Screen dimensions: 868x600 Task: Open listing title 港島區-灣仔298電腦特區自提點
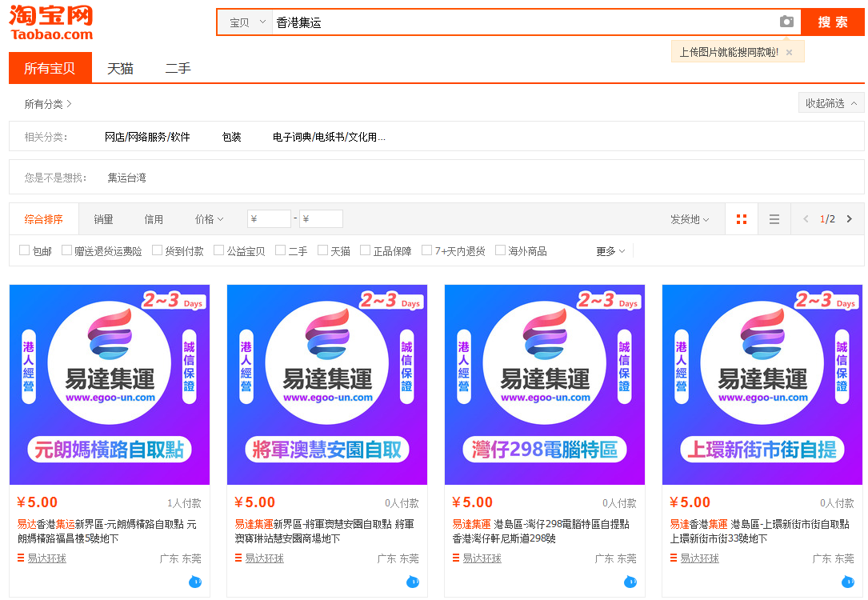pyautogui.click(x=541, y=531)
